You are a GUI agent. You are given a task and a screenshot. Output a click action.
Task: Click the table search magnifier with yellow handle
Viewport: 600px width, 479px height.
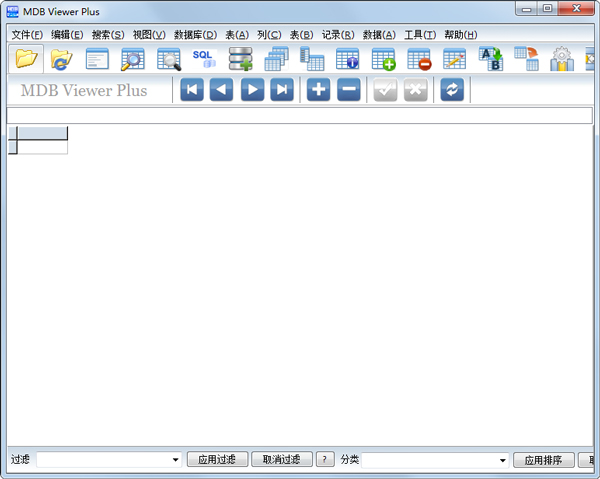tap(133, 59)
